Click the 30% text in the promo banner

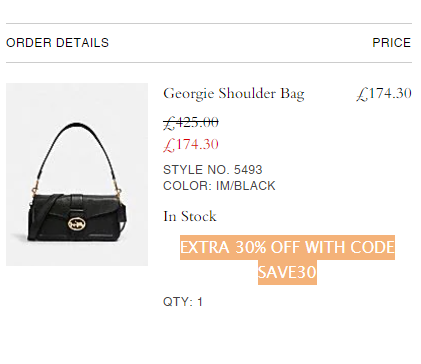251,247
